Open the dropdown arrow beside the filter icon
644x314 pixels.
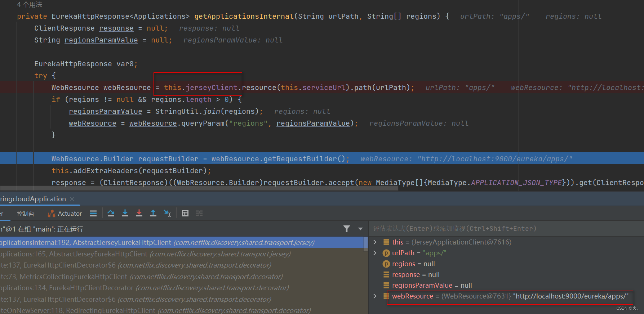coord(360,229)
